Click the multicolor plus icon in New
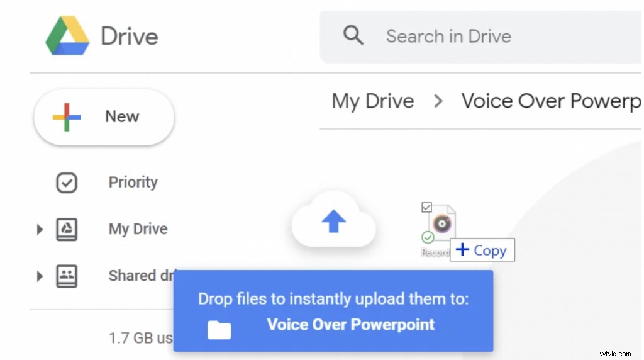This screenshot has height=360, width=644. pyautogui.click(x=67, y=117)
